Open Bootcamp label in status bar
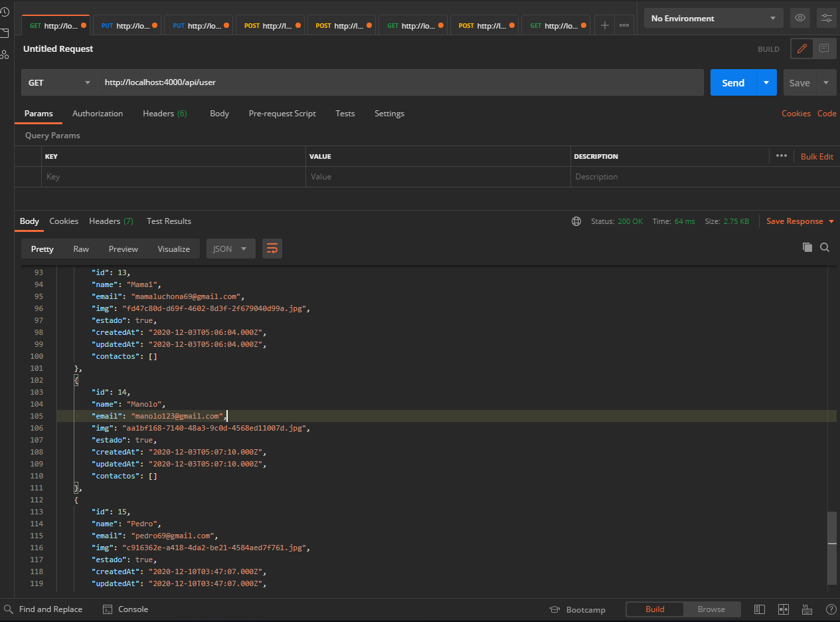840x622 pixels. (586, 610)
